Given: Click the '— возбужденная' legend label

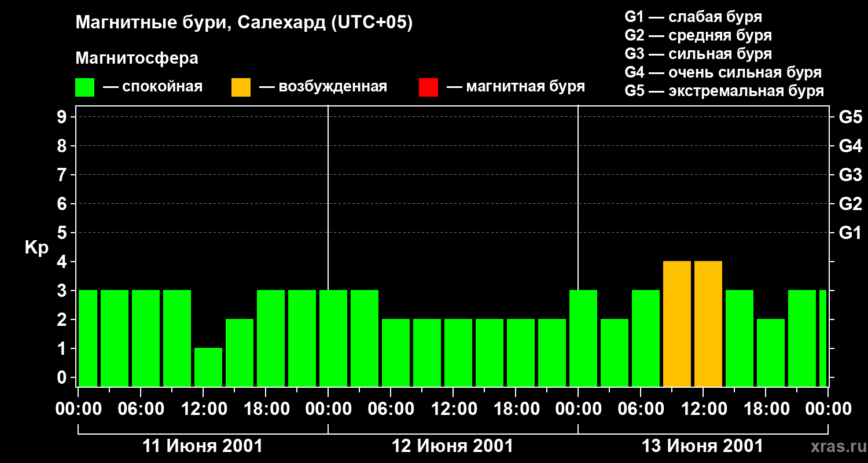Looking at the screenshot, I should tap(323, 87).
